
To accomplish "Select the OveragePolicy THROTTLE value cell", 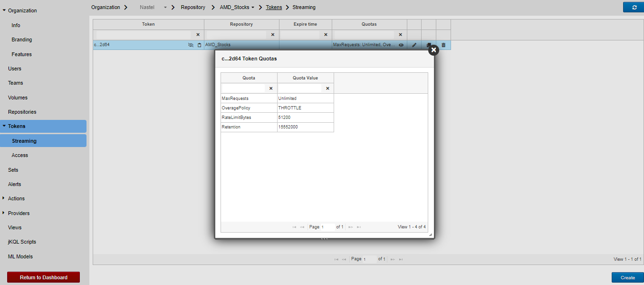I will pos(306,108).
